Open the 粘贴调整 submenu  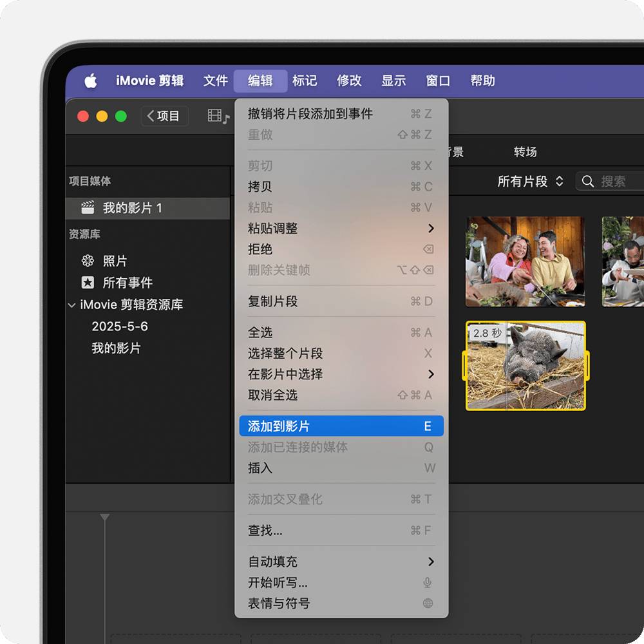coord(341,228)
